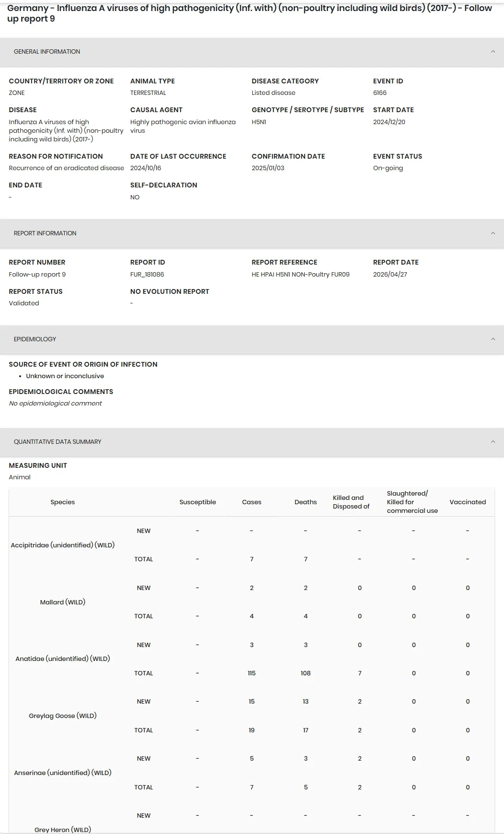Image resolution: width=504 pixels, height=834 pixels.
Task: Select the event ID value 6166
Action: click(x=380, y=93)
